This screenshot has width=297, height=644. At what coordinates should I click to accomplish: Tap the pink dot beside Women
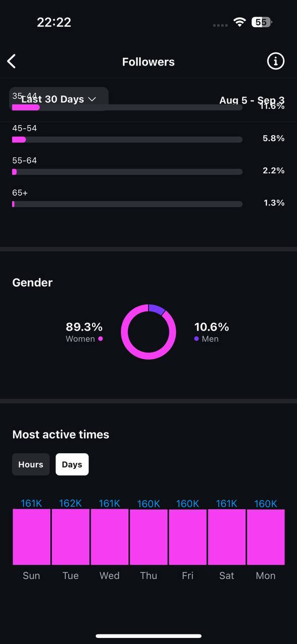(x=101, y=339)
